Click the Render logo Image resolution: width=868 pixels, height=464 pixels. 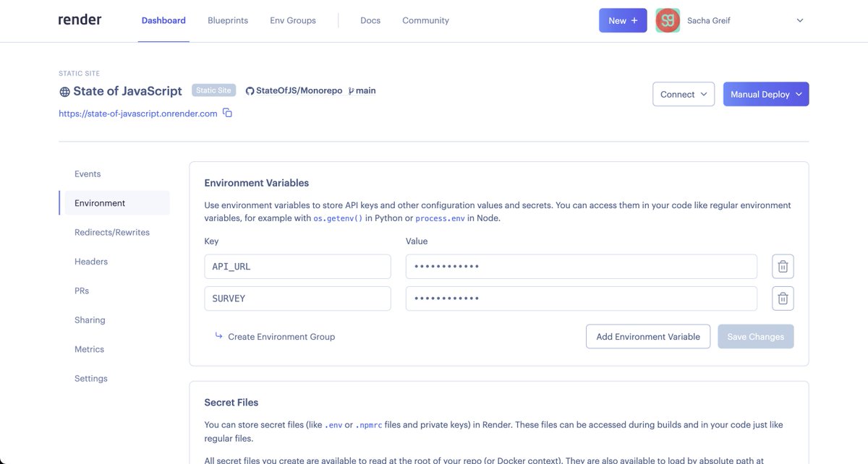[x=80, y=20]
